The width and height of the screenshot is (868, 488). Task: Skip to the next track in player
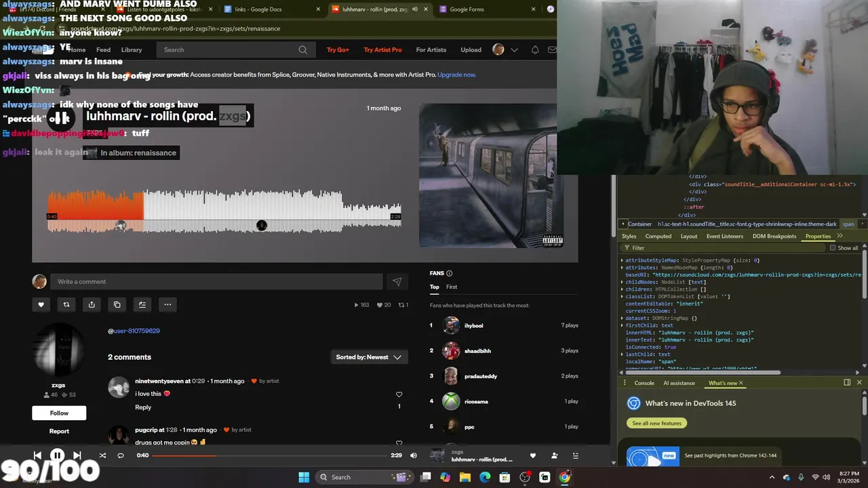[x=77, y=455]
